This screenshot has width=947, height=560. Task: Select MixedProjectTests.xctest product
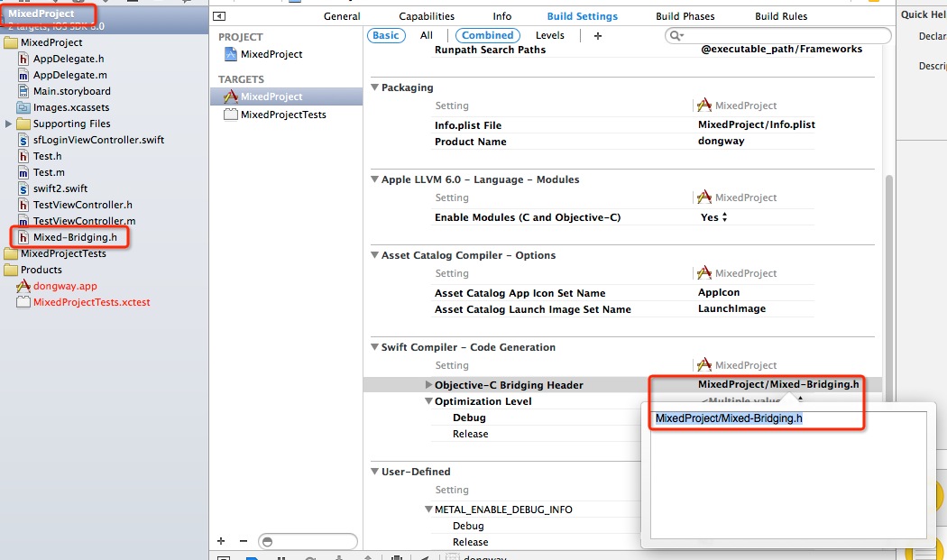pos(91,303)
